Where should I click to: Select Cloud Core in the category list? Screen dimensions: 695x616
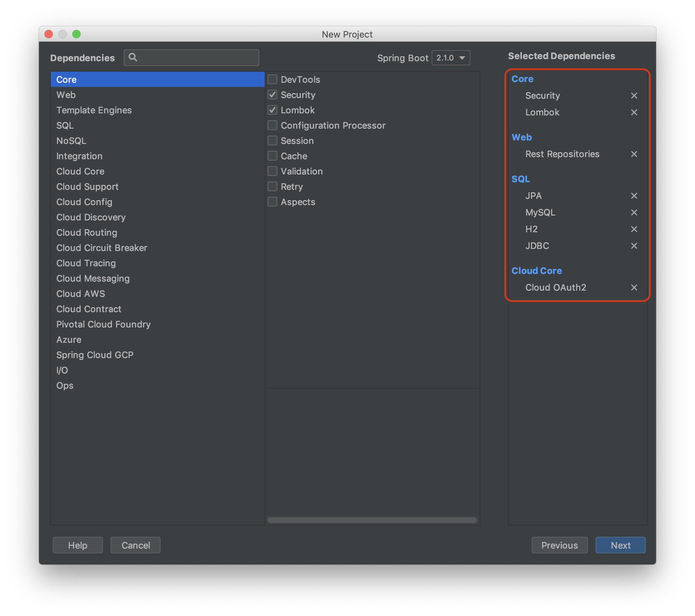tap(157, 171)
